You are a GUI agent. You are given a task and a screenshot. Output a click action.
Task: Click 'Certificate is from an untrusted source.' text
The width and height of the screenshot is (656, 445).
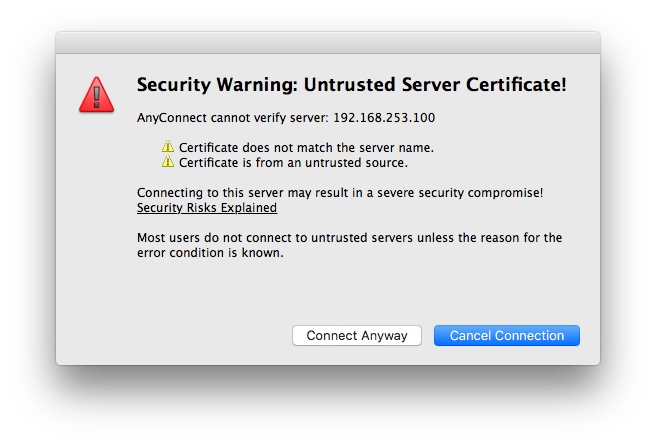pos(293,163)
